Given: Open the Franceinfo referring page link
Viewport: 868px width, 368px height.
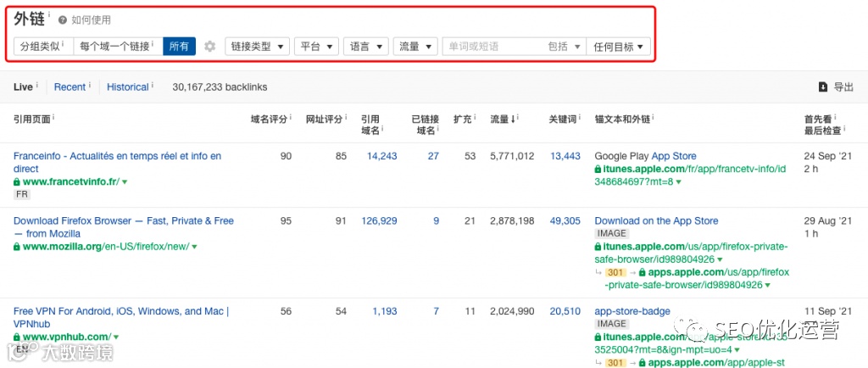Looking at the screenshot, I should pos(117,162).
